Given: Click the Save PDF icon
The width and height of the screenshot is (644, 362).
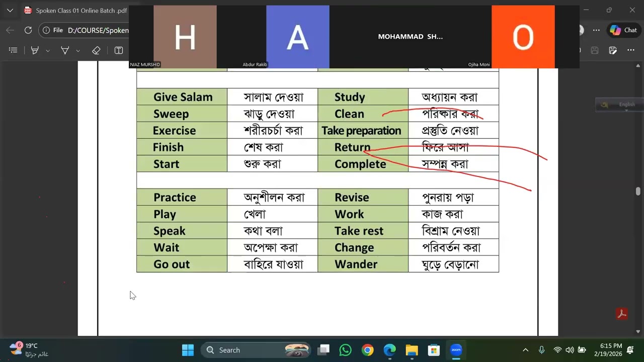Looking at the screenshot, I should [x=595, y=50].
